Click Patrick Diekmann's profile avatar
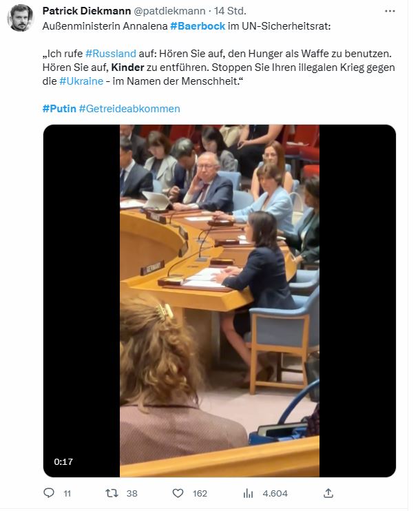The width and height of the screenshot is (420, 511). pos(20,18)
